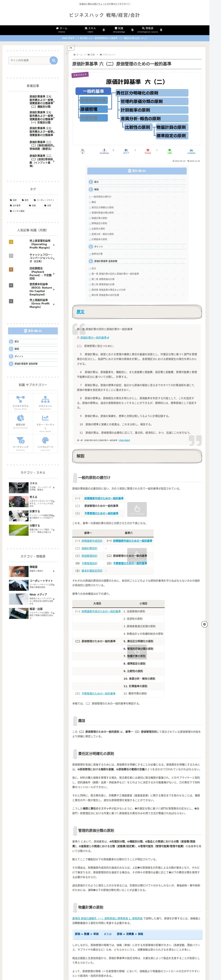Jump to 計算能率の原則 in contents

99,239
